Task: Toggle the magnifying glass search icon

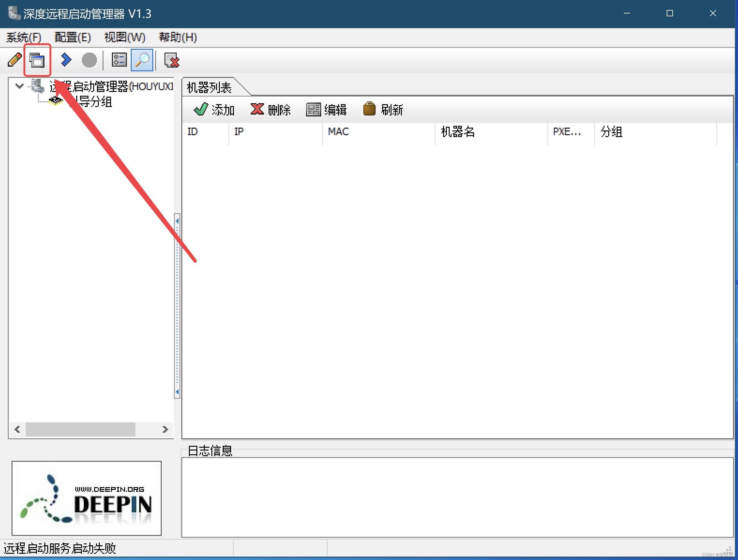Action: tap(142, 60)
